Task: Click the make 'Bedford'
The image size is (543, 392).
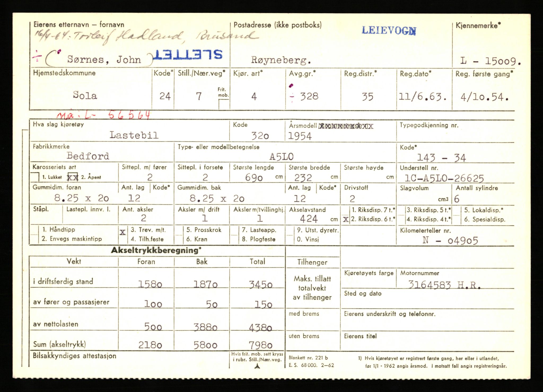Action: pyautogui.click(x=88, y=156)
